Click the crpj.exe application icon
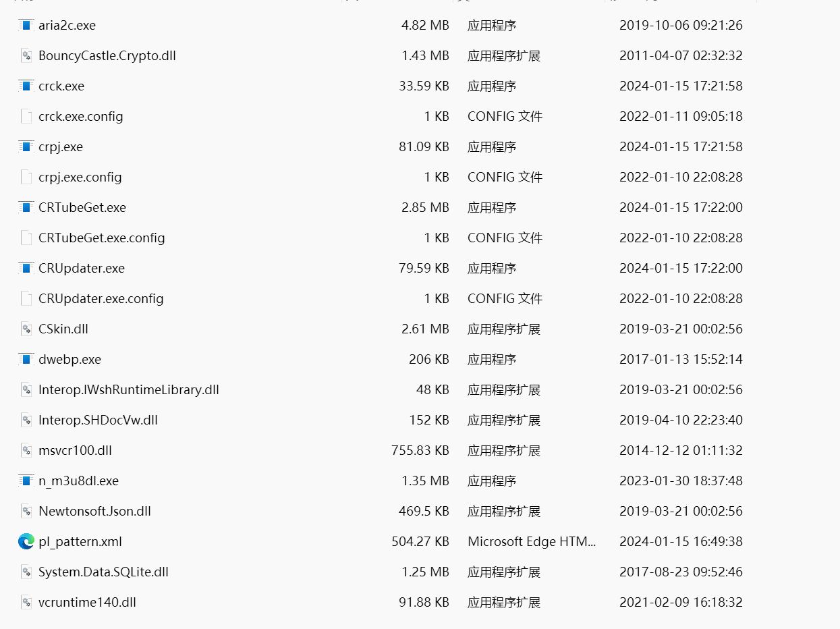The image size is (840, 629). (26, 147)
